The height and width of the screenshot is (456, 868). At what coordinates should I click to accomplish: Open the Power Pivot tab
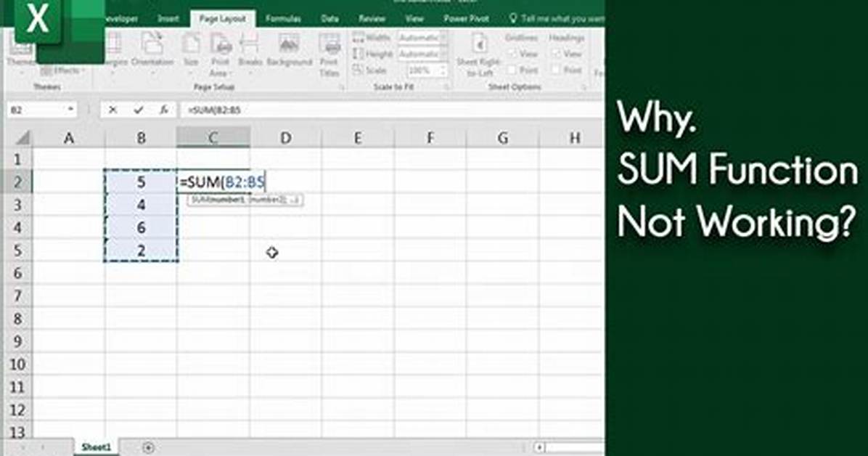[466, 18]
